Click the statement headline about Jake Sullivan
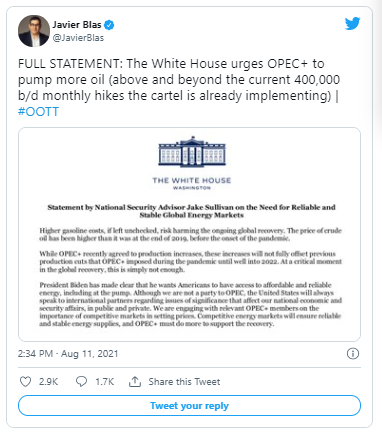The width and height of the screenshot is (382, 438). 191,211
